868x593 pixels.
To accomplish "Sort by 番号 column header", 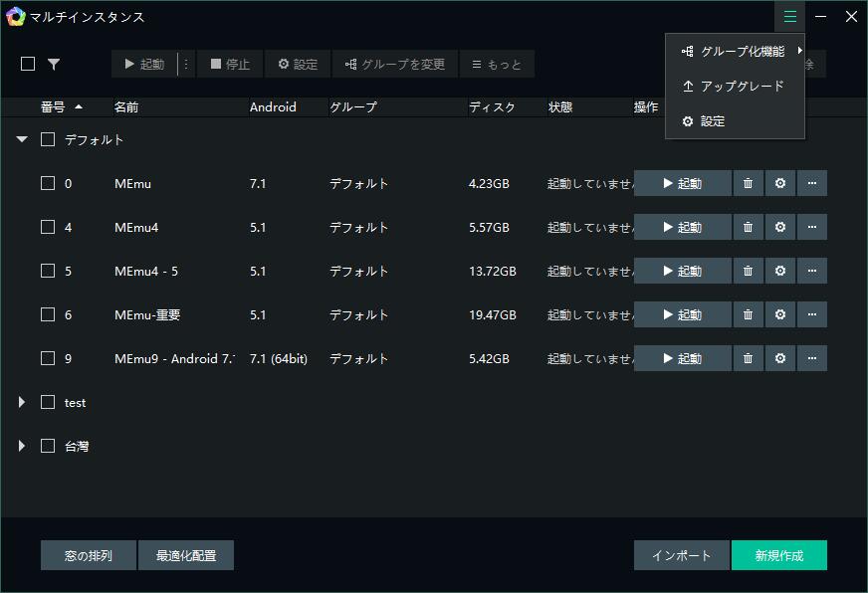I will [x=54, y=106].
